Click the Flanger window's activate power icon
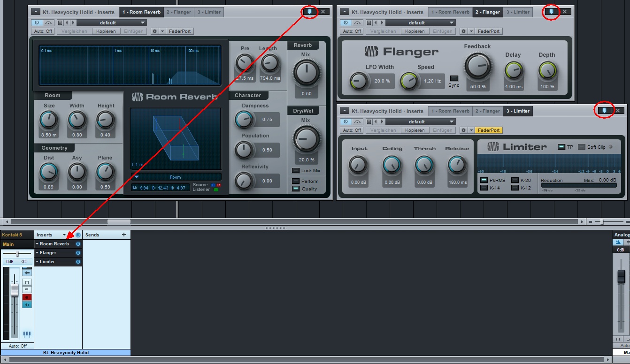This screenshot has height=364, width=630. 346,23
